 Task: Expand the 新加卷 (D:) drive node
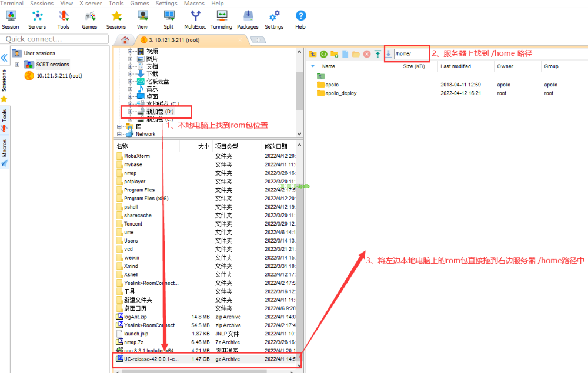click(129, 111)
